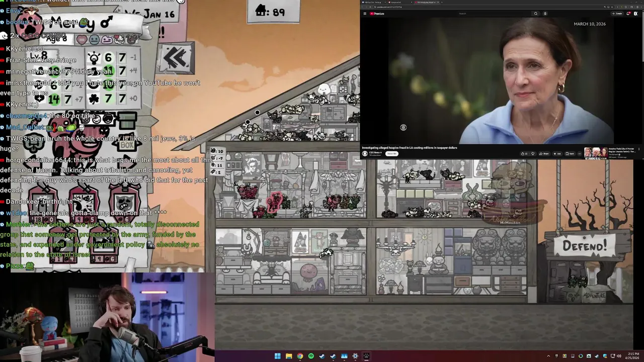The width and height of the screenshot is (644, 362).
Task: Open the YouTube Create button
Action: (617, 14)
